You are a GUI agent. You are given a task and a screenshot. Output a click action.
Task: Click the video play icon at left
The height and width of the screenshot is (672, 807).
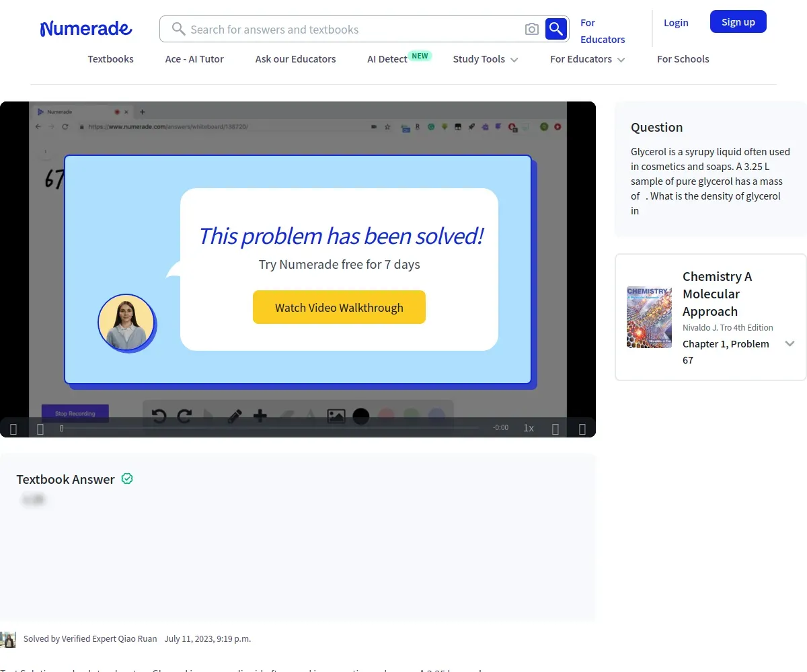[13, 429]
